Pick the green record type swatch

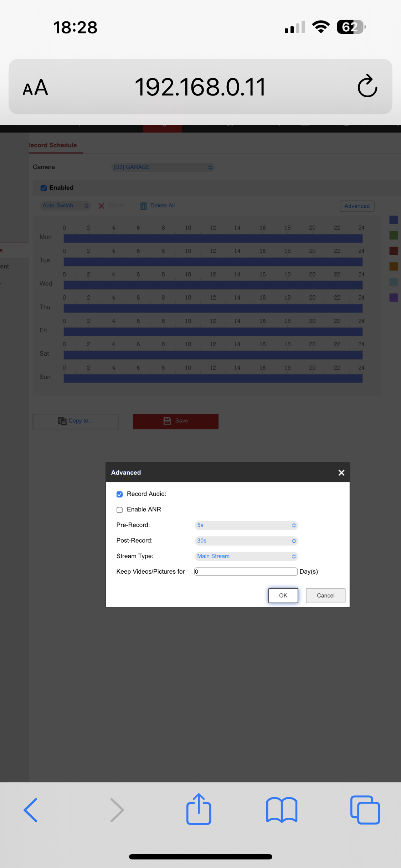(393, 236)
